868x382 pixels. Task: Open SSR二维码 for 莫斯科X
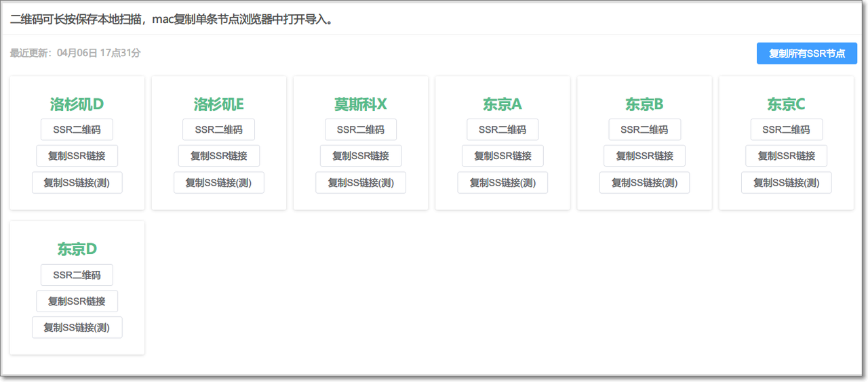(x=361, y=129)
